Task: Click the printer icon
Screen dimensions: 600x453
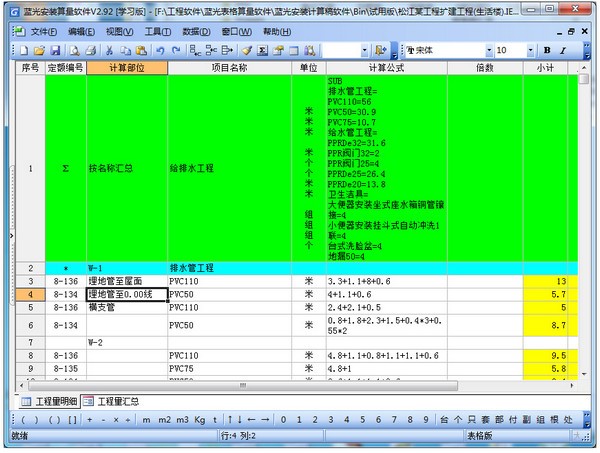Action: point(91,50)
